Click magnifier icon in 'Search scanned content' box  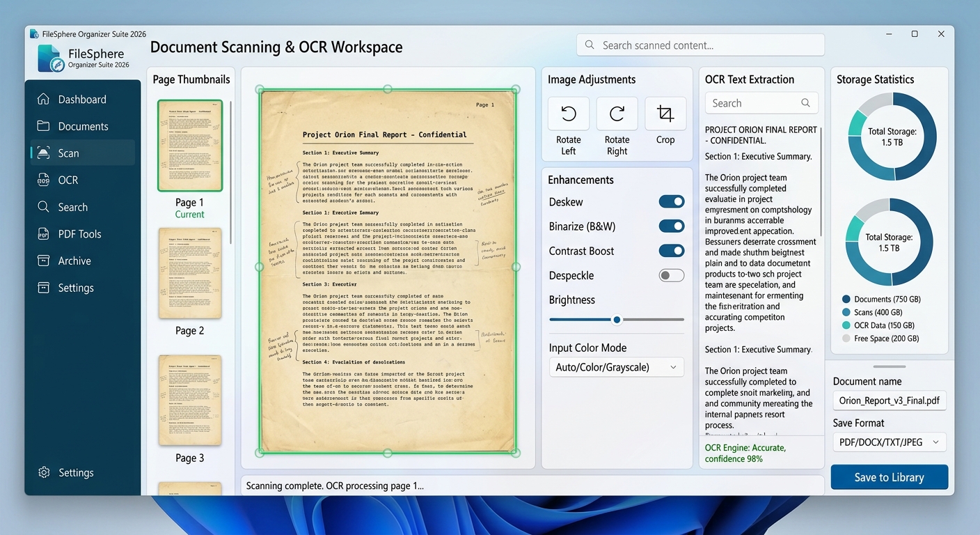click(590, 45)
